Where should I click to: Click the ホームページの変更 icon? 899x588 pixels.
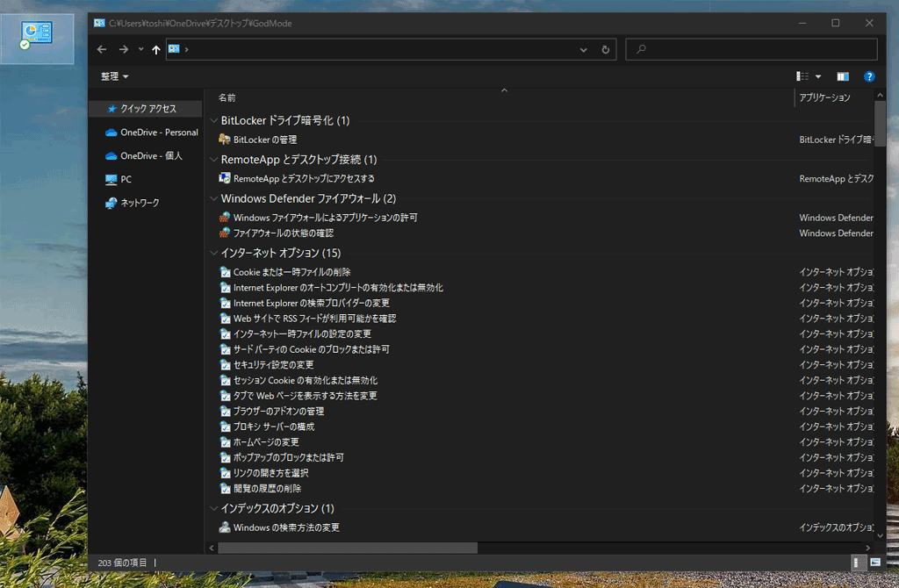point(226,442)
